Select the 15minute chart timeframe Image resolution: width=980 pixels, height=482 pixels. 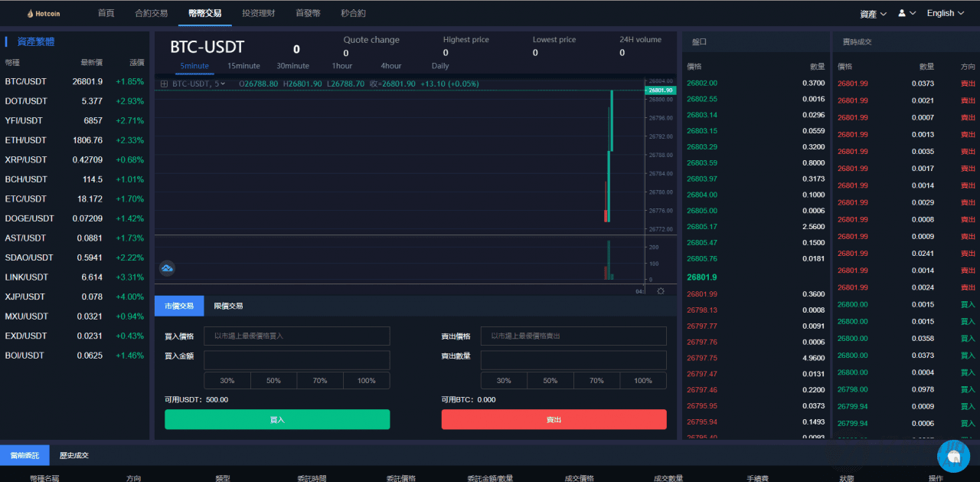(x=243, y=66)
